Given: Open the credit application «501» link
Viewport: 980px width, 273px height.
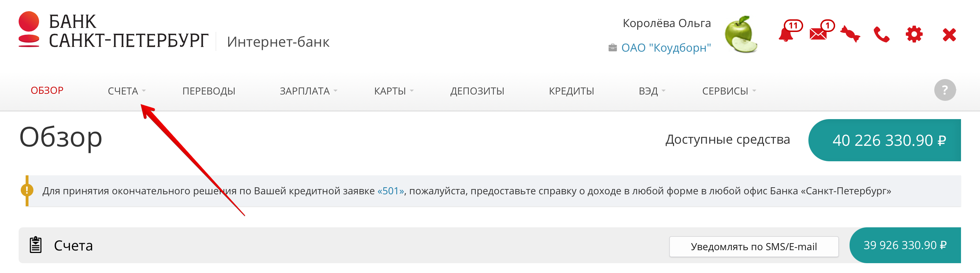Looking at the screenshot, I should tap(391, 191).
